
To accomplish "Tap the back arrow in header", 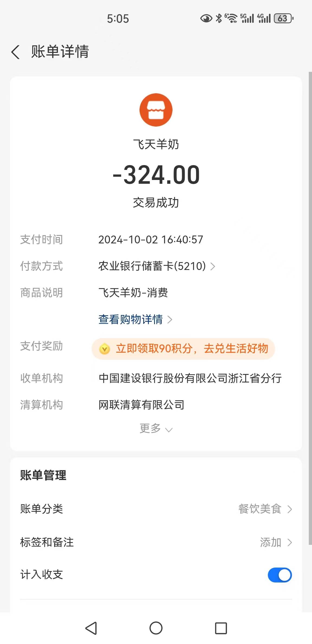I will (16, 52).
